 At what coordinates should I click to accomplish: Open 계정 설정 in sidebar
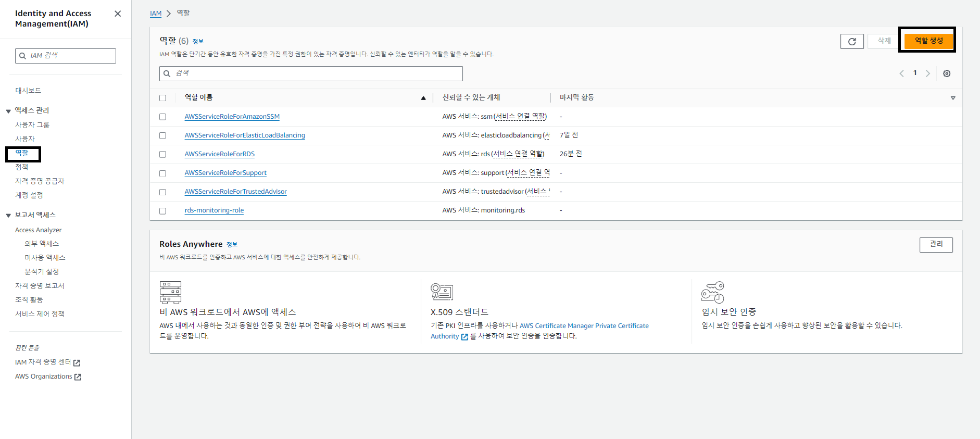tap(29, 195)
